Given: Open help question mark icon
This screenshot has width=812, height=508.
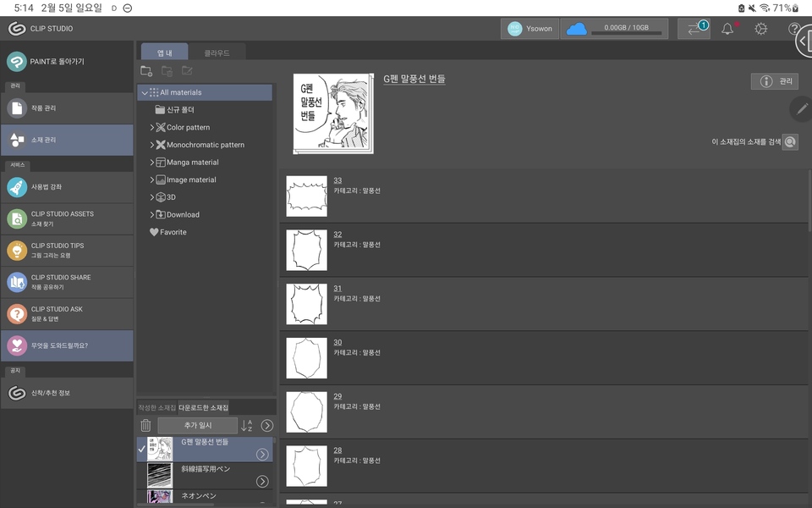Looking at the screenshot, I should click(794, 29).
